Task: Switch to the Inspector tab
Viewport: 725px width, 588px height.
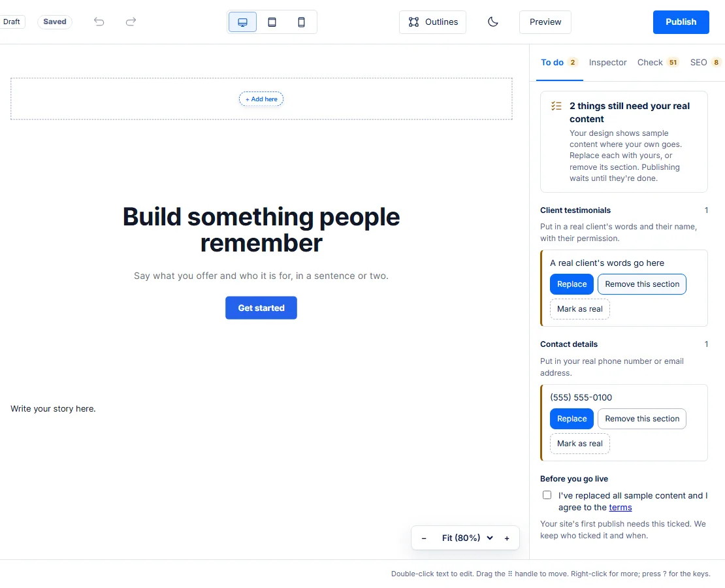Action: (607, 63)
